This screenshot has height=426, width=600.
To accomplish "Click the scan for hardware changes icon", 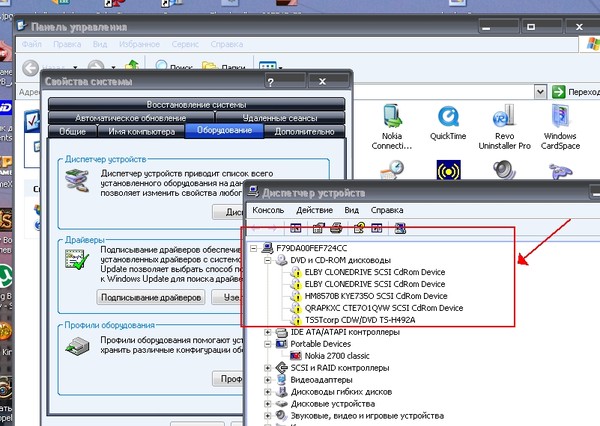I will point(400,229).
